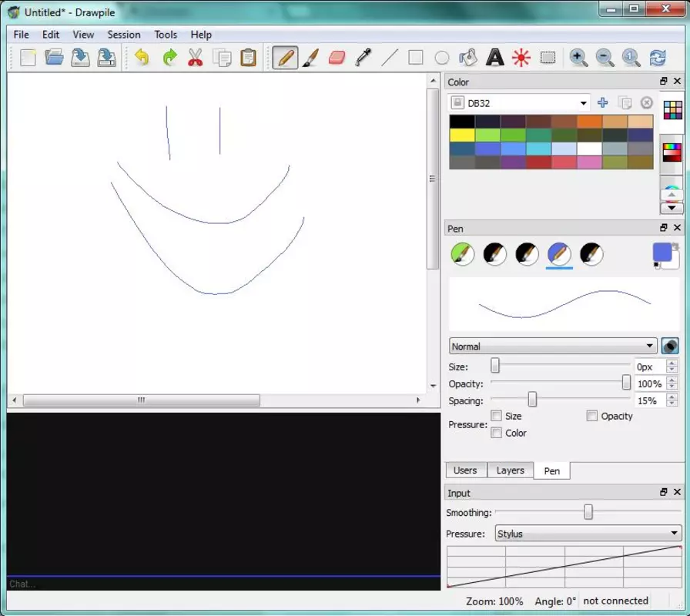The width and height of the screenshot is (690, 616).
Task: Open the Tools menu
Action: (x=166, y=35)
